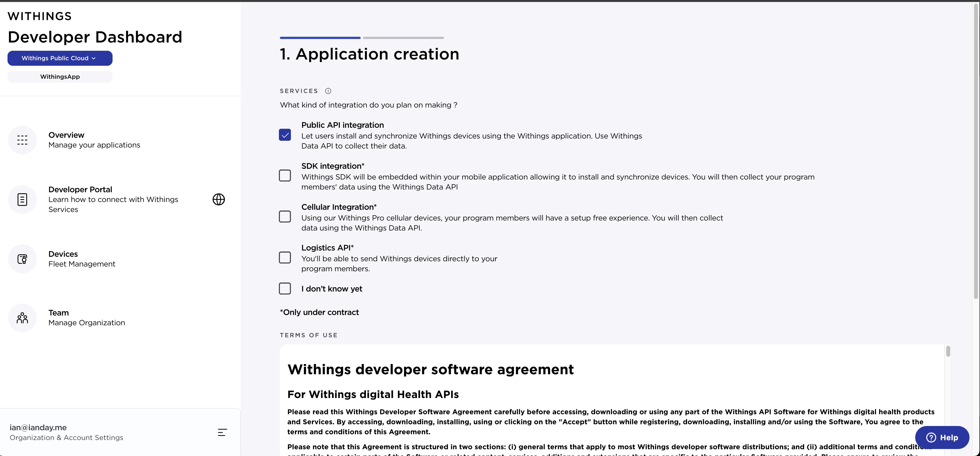This screenshot has width=980, height=456.
Task: Check the "I don't know yet" checkbox
Action: 285,289
